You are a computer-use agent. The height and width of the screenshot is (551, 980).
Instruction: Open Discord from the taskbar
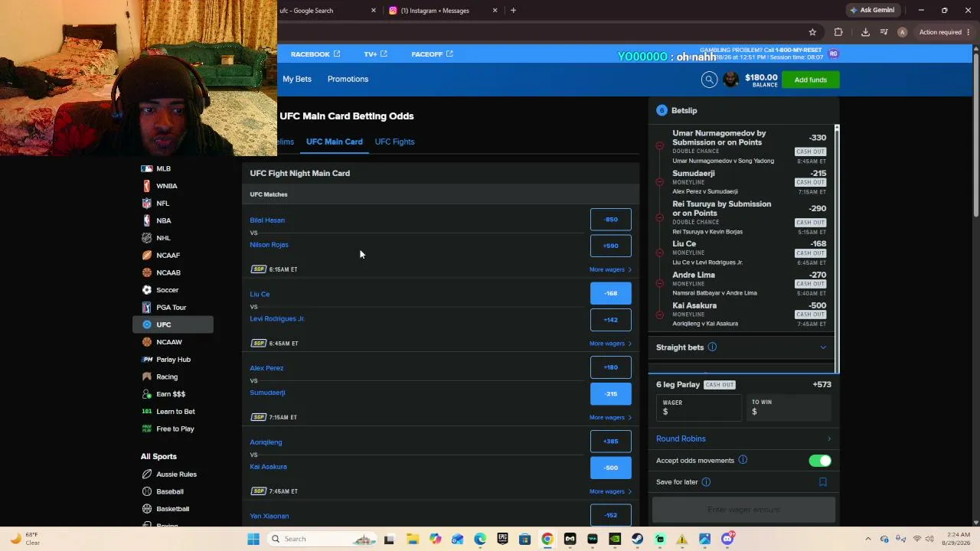[x=727, y=539]
